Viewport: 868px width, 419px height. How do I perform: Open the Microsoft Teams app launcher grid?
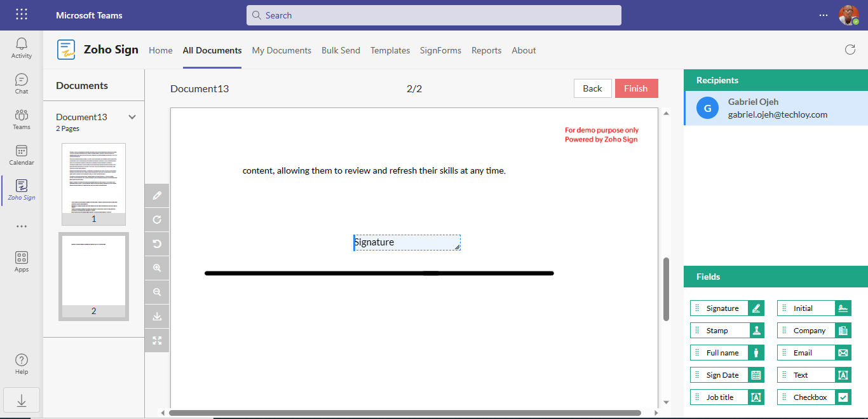click(21, 15)
